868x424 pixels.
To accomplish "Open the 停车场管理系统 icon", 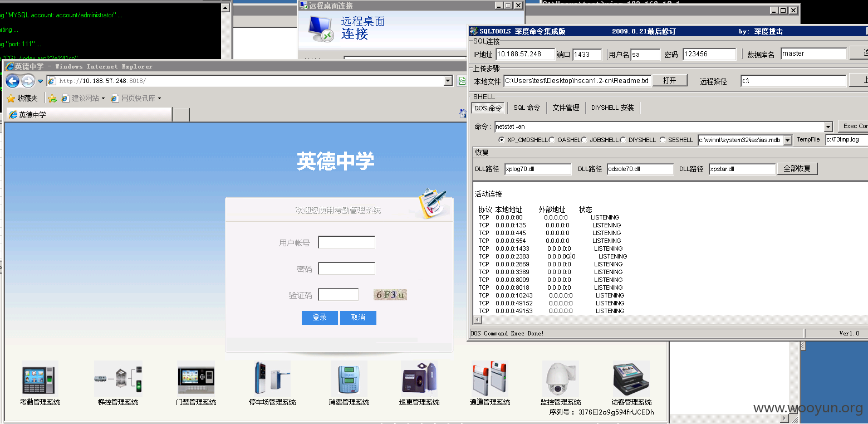I will [272, 378].
